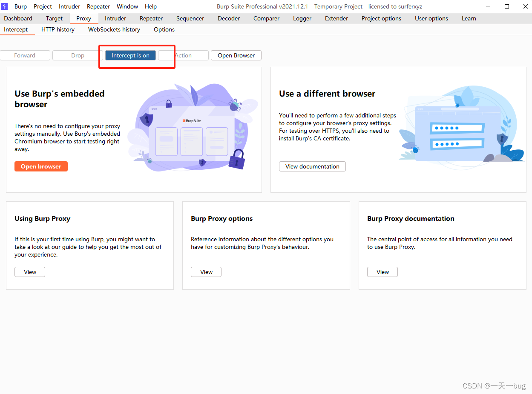Open the Repeater menu in menu bar
The width and height of the screenshot is (532, 394).
98,6
